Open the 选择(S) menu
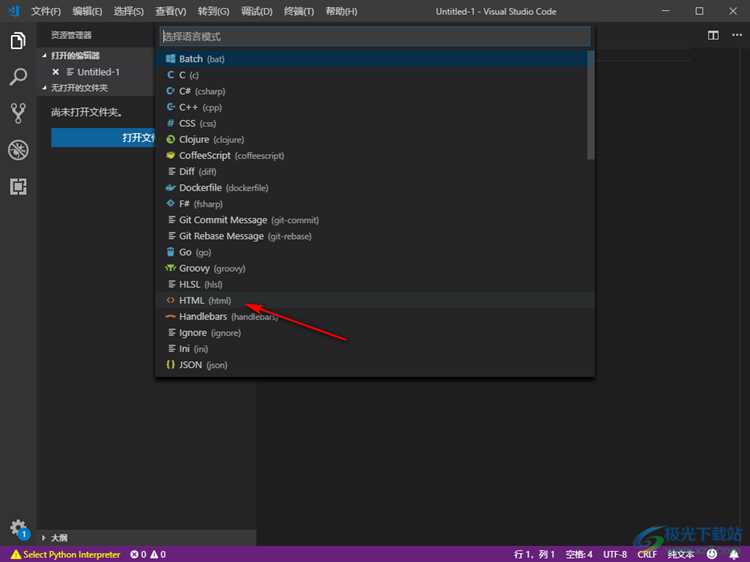The height and width of the screenshot is (562, 750). pyautogui.click(x=128, y=11)
